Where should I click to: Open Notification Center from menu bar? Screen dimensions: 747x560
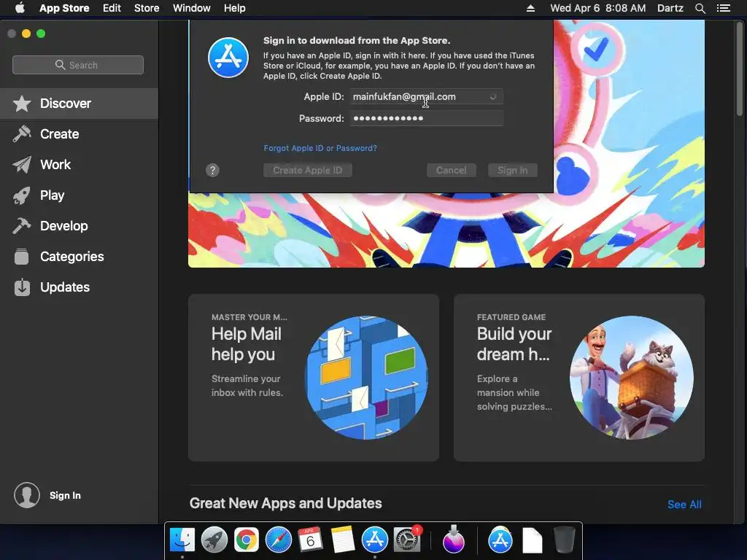click(x=724, y=8)
